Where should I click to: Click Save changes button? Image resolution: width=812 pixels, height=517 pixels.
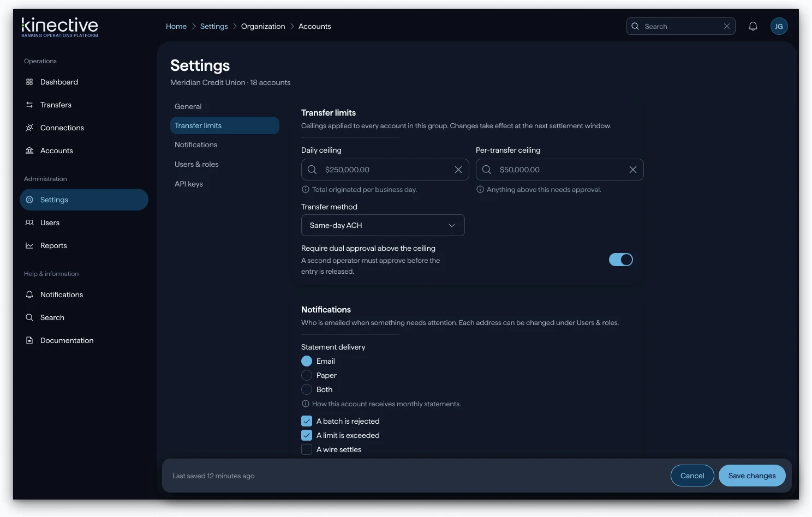[x=752, y=476]
